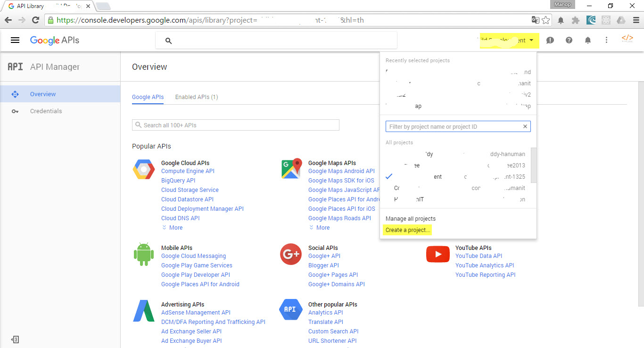Open Cloud DNS API link
The width and height of the screenshot is (644, 348).
[181, 218]
